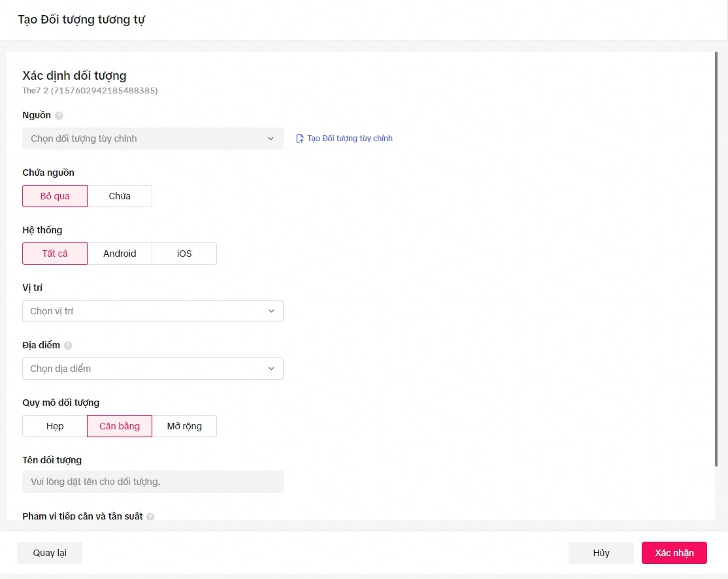Expand the Chọn vị trí dropdown

(152, 311)
